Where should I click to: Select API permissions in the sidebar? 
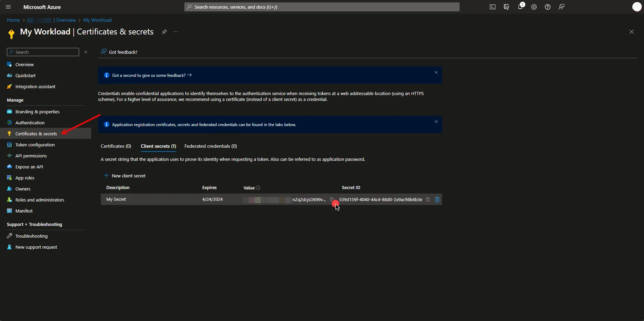31,156
